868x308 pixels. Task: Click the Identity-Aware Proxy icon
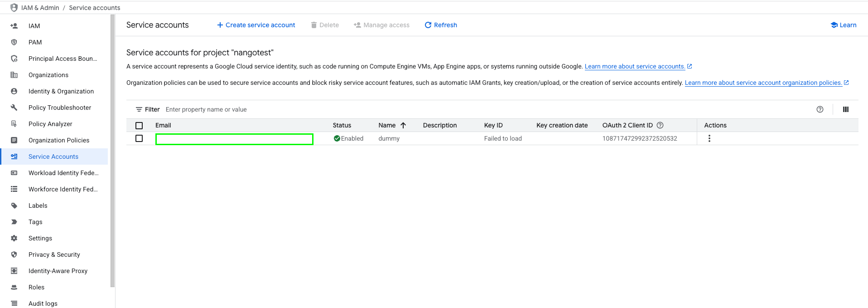[x=14, y=271]
